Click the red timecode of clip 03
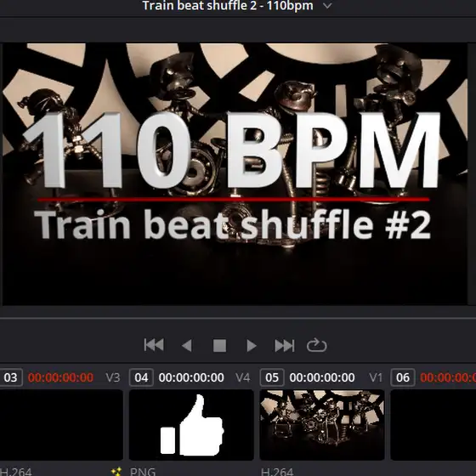The width and height of the screenshot is (476, 476). [60, 377]
